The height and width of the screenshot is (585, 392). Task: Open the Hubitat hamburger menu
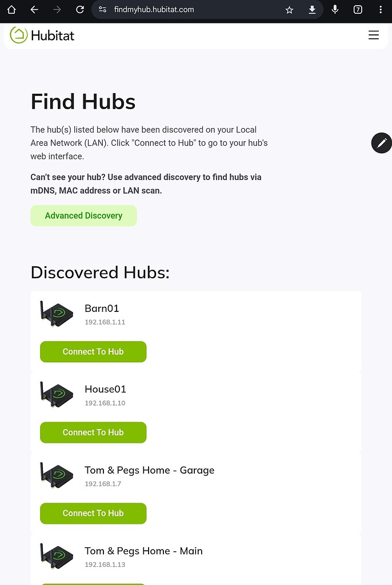pyautogui.click(x=374, y=35)
